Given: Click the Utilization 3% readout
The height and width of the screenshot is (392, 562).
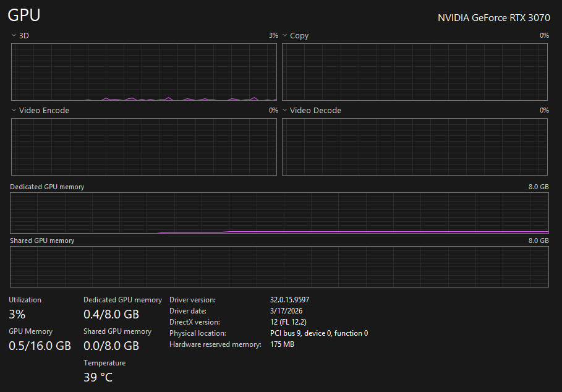Looking at the screenshot, I should coord(17,314).
